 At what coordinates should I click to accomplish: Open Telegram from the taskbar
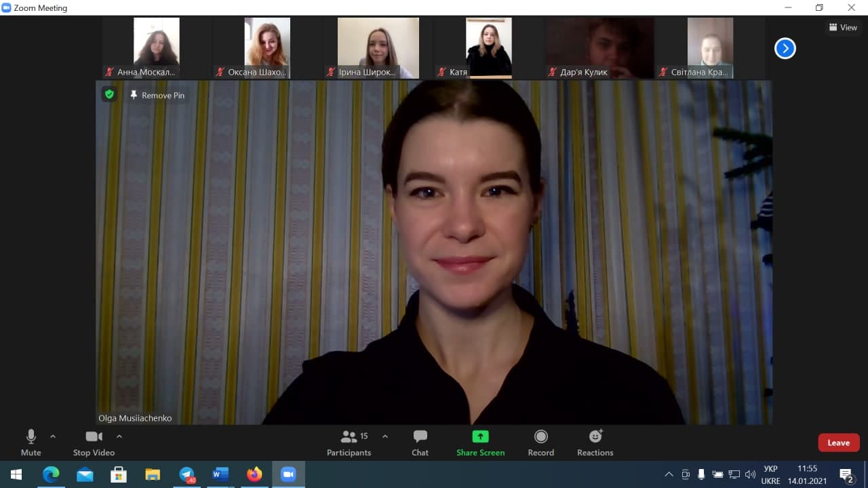tap(186, 474)
